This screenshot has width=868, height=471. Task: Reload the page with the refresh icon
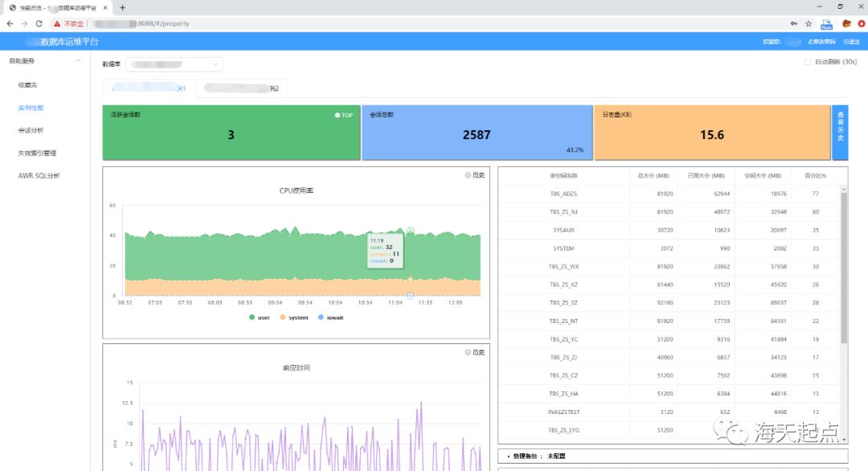pyautogui.click(x=39, y=24)
